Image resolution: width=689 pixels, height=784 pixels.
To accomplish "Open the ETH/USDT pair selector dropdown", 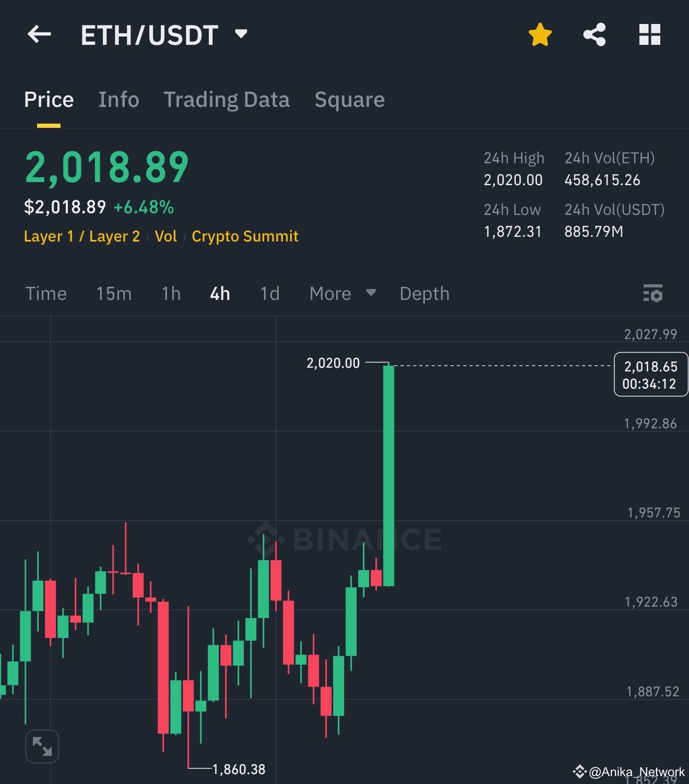I will click(x=241, y=33).
